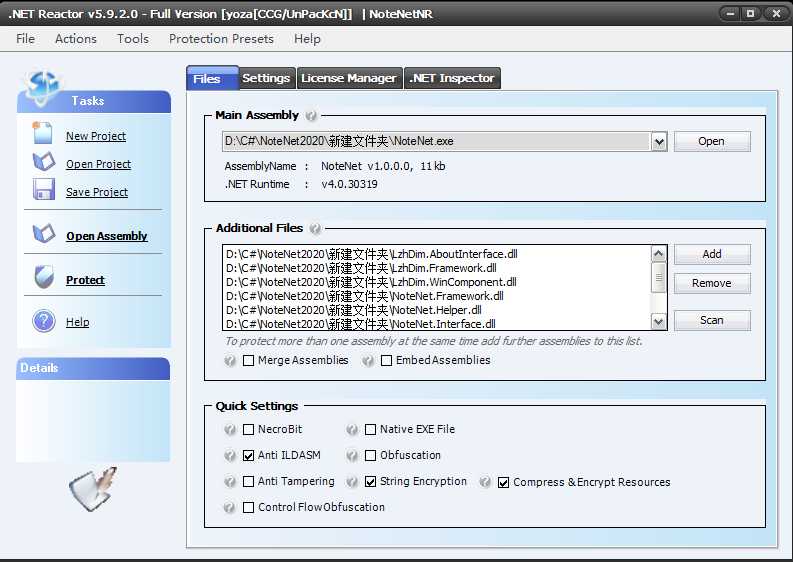Viewport: 793px width, 562px height.
Task: Click the .NET Reactor logo above Tasks
Action: click(42, 88)
